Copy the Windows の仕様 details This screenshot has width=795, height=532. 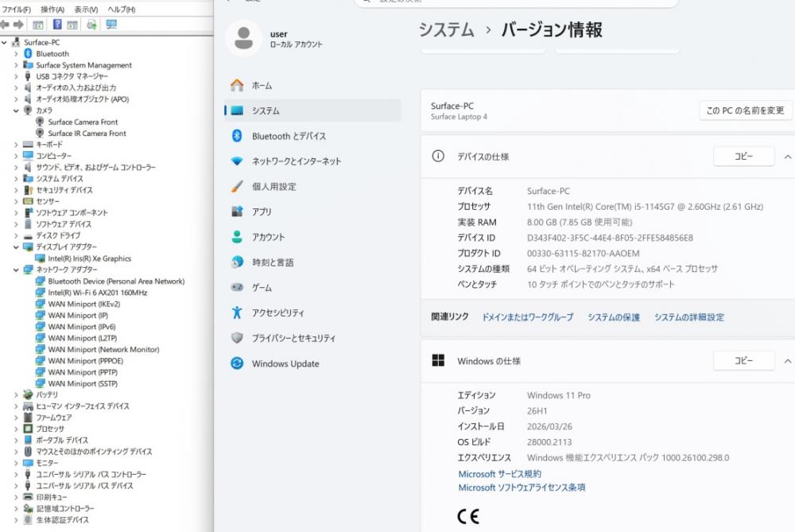coord(744,360)
